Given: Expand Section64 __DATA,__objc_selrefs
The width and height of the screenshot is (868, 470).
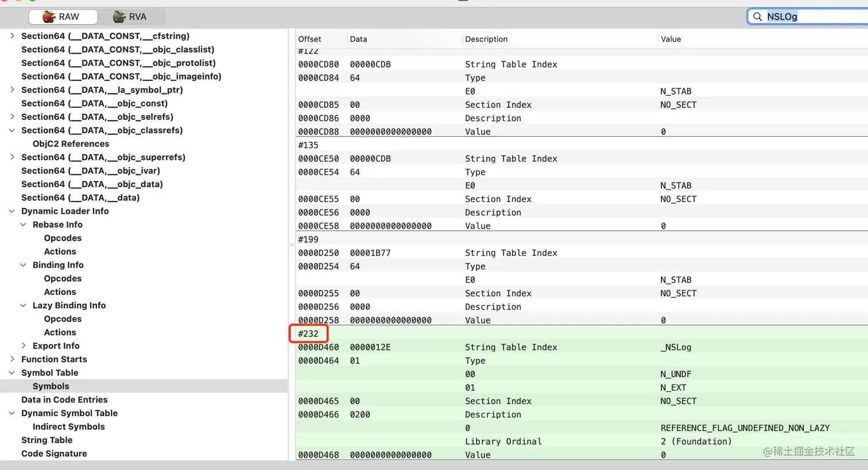Looking at the screenshot, I should coord(12,116).
